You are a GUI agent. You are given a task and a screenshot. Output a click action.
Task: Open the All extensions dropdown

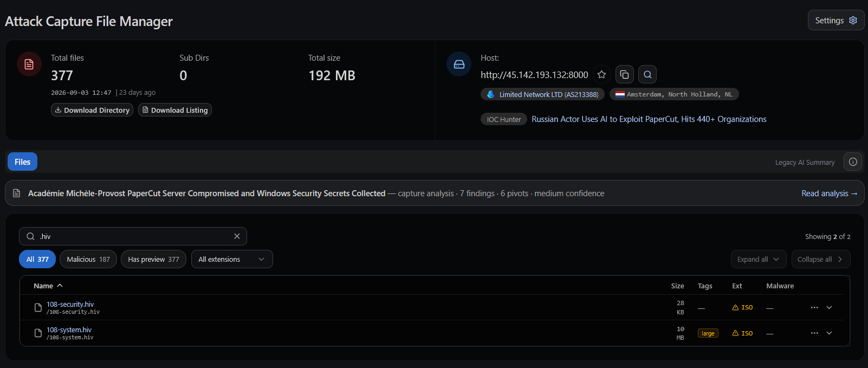(x=232, y=259)
